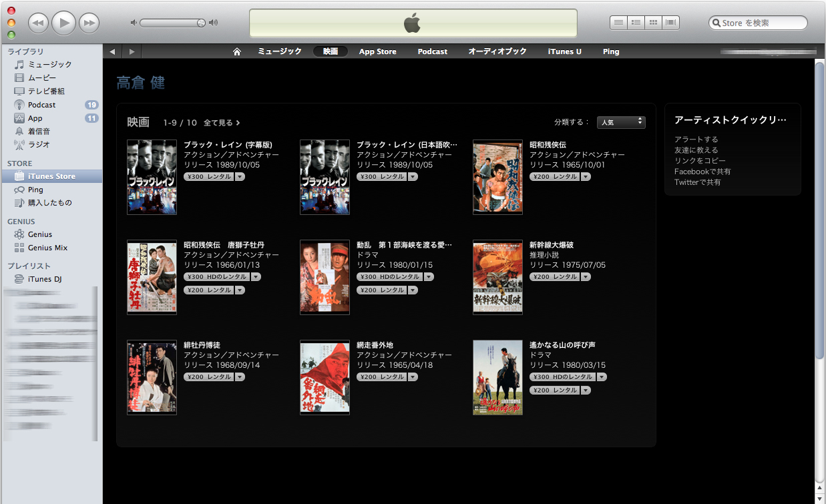This screenshot has width=826, height=504.
Task: Open the Ping tab in store bar
Action: pyautogui.click(x=611, y=51)
